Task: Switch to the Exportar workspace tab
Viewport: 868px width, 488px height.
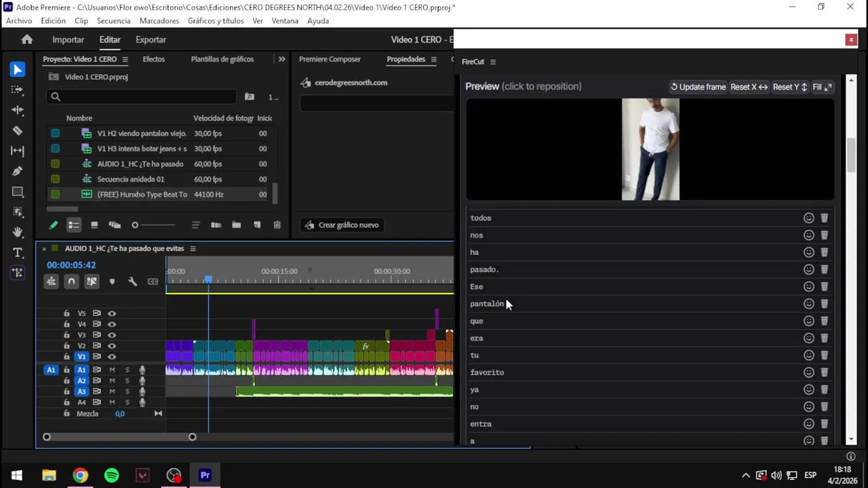Action: [151, 39]
